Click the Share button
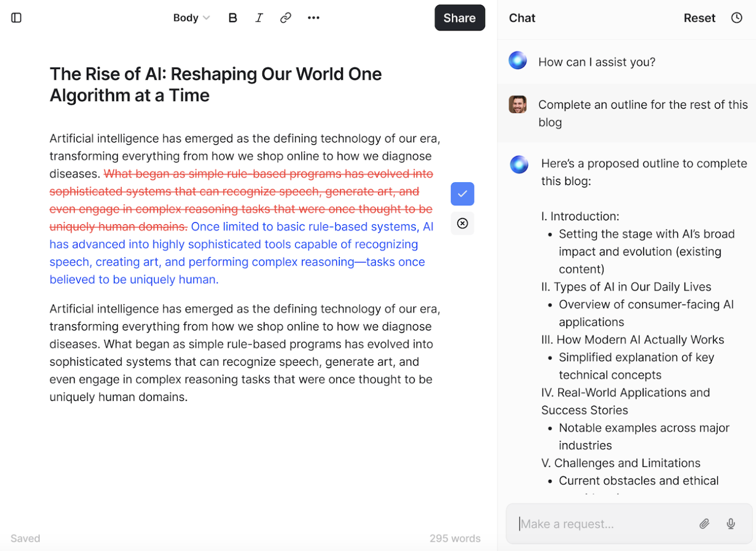 (x=459, y=17)
